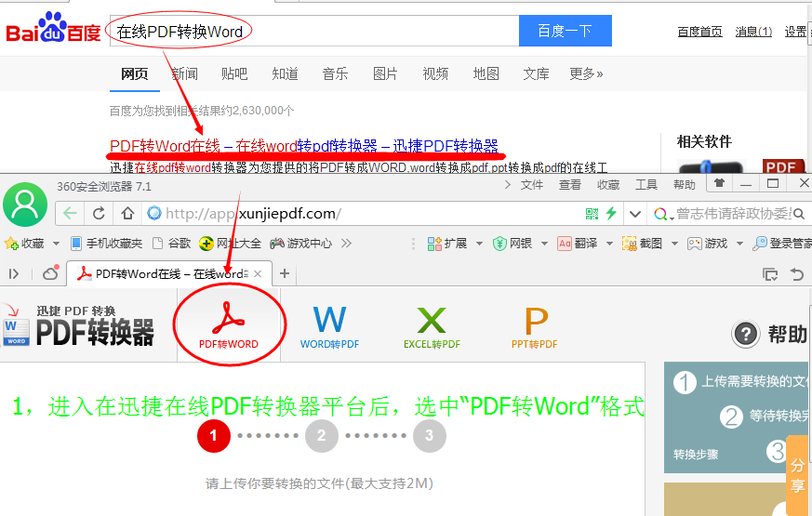Switch to the 贴吧 search tab
812x516 pixels.
[234, 74]
